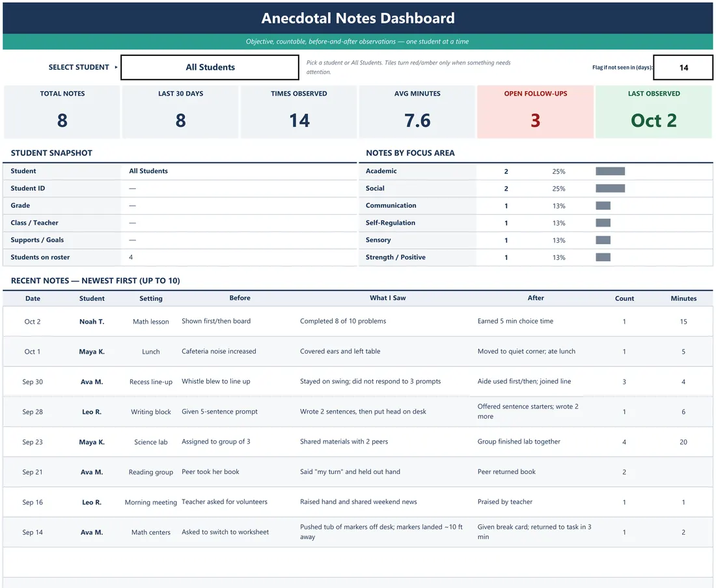Edit the flag-if-not-seen days field showing 14
The height and width of the screenshot is (588, 716).
tap(683, 68)
